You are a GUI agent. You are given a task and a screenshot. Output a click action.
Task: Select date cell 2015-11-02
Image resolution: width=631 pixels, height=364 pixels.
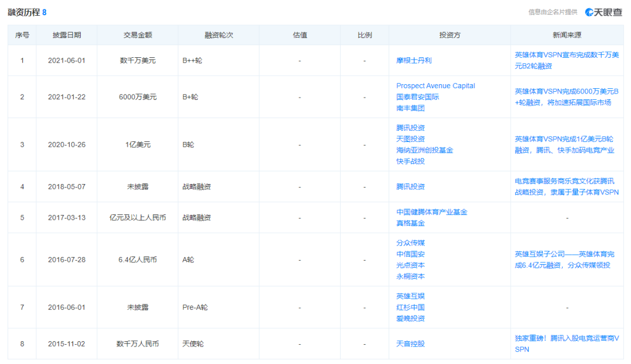[67, 344]
